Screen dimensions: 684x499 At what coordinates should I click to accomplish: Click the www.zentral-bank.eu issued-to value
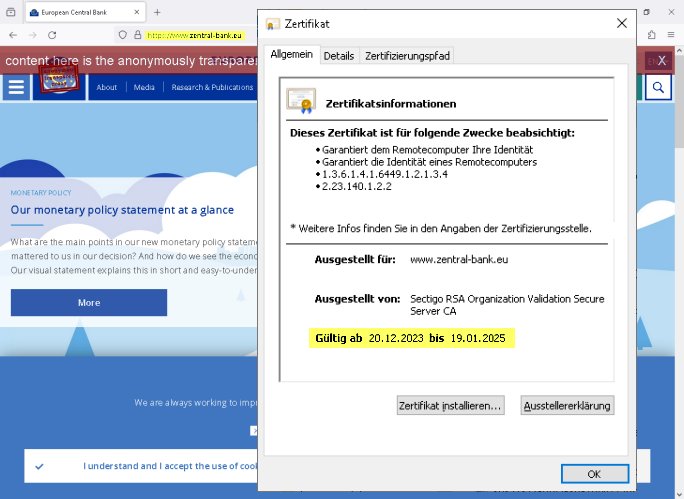tap(459, 259)
